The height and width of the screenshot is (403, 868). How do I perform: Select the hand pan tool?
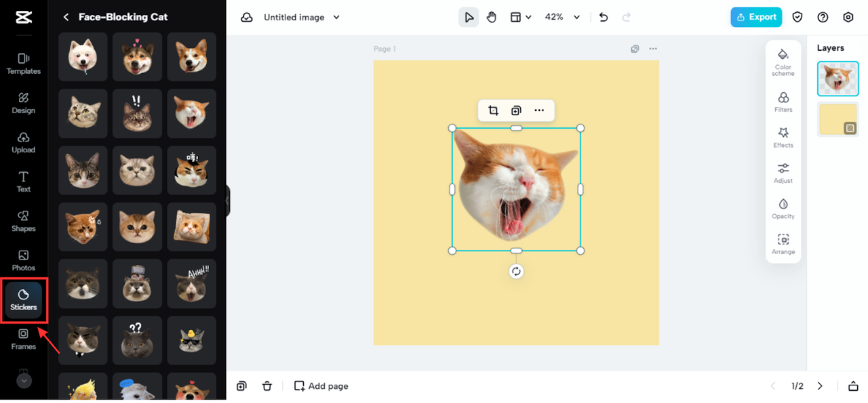(492, 17)
